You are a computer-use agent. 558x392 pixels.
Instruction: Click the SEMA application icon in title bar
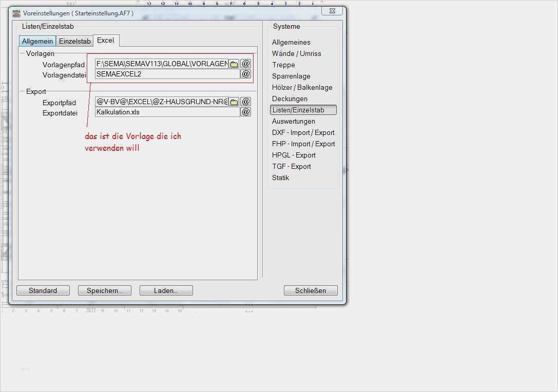(x=16, y=13)
